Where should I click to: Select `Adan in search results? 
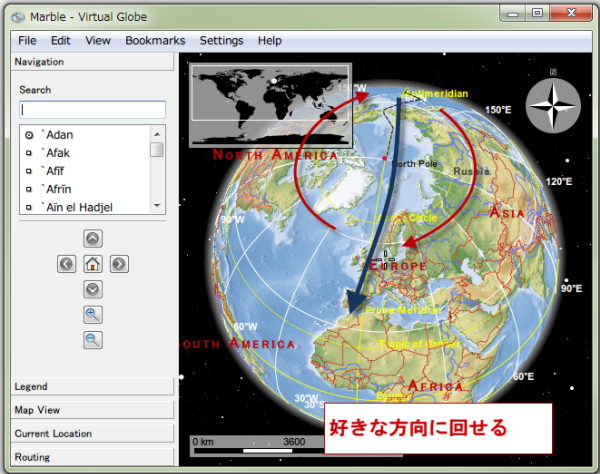point(60,135)
